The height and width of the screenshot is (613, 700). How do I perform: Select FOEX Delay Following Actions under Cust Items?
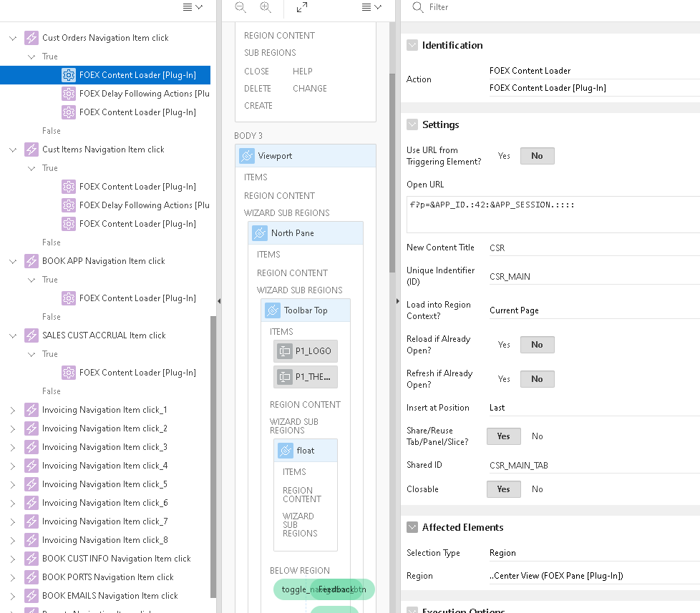pos(144,205)
